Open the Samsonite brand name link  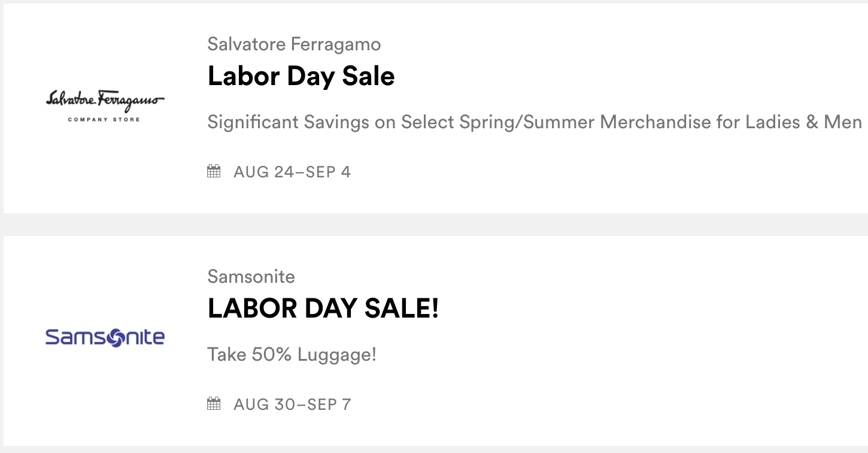[x=251, y=276]
